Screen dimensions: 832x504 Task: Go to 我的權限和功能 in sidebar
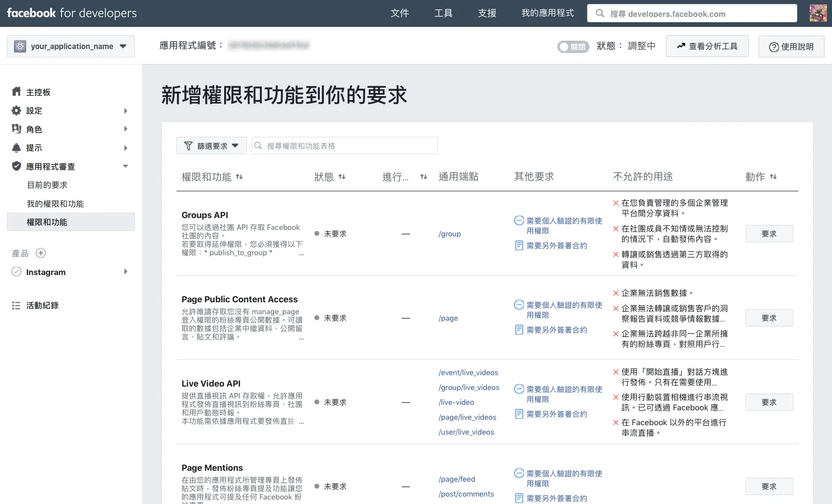55,204
